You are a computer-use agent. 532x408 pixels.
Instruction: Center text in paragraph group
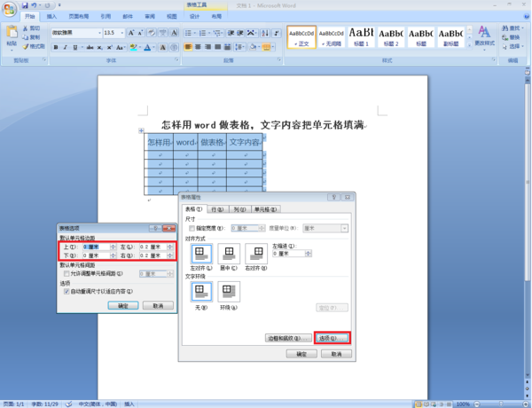[198, 47]
